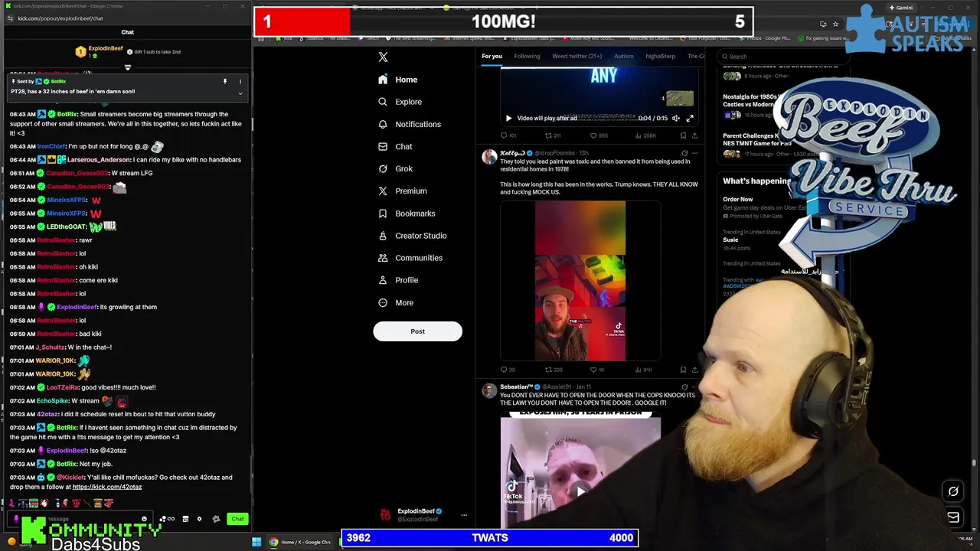
Task: Open Explore in the X sidebar
Action: (400, 102)
